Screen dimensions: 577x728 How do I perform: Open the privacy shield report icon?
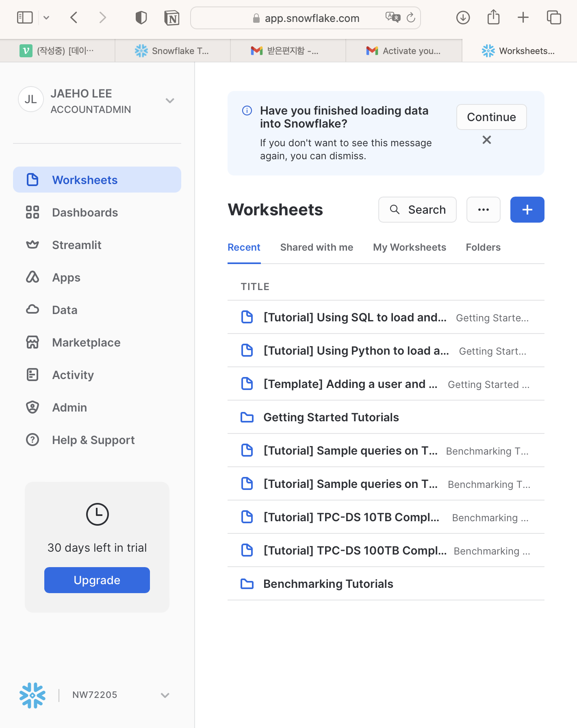(x=141, y=17)
